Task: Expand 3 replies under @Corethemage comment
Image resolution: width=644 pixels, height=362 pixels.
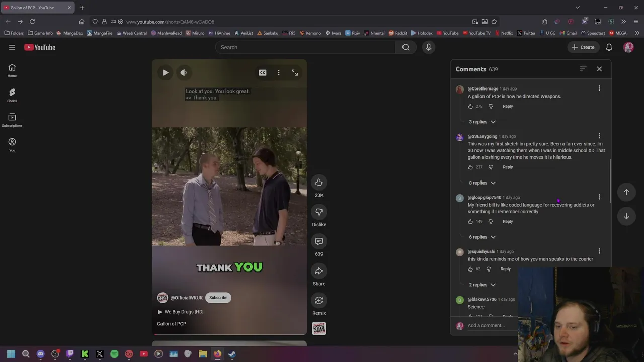Action: tap(482, 122)
